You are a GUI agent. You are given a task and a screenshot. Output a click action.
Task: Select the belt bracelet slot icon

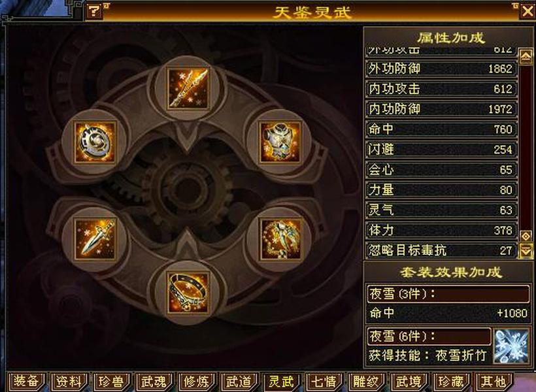(x=188, y=293)
